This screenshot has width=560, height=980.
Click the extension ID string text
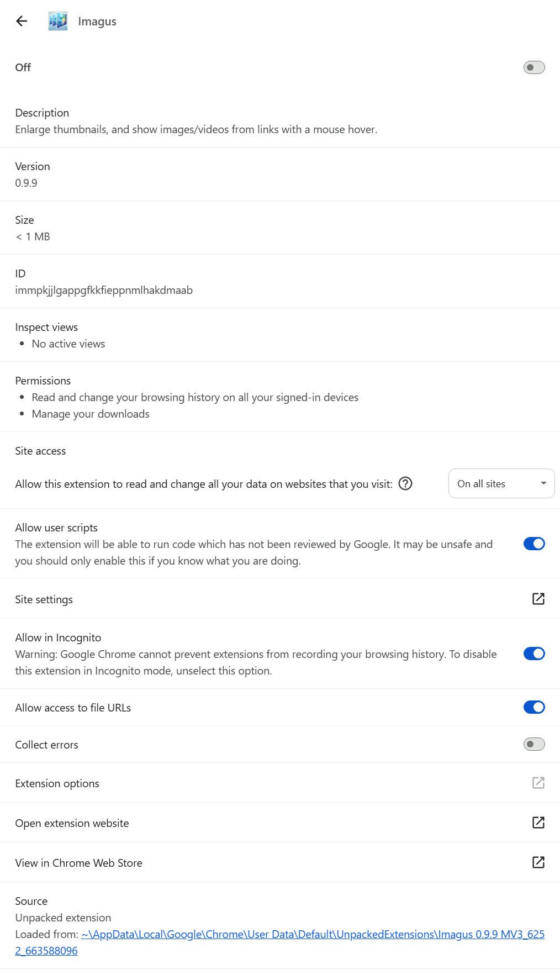point(104,291)
